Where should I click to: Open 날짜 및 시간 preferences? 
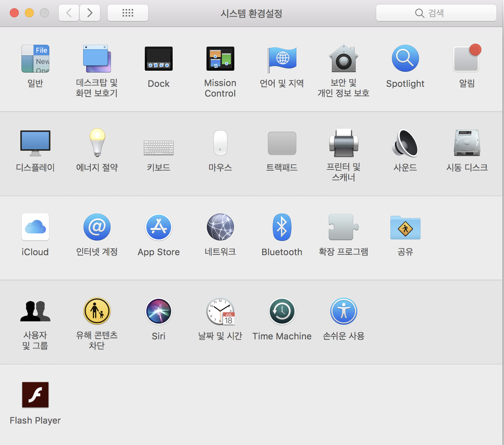(220, 311)
